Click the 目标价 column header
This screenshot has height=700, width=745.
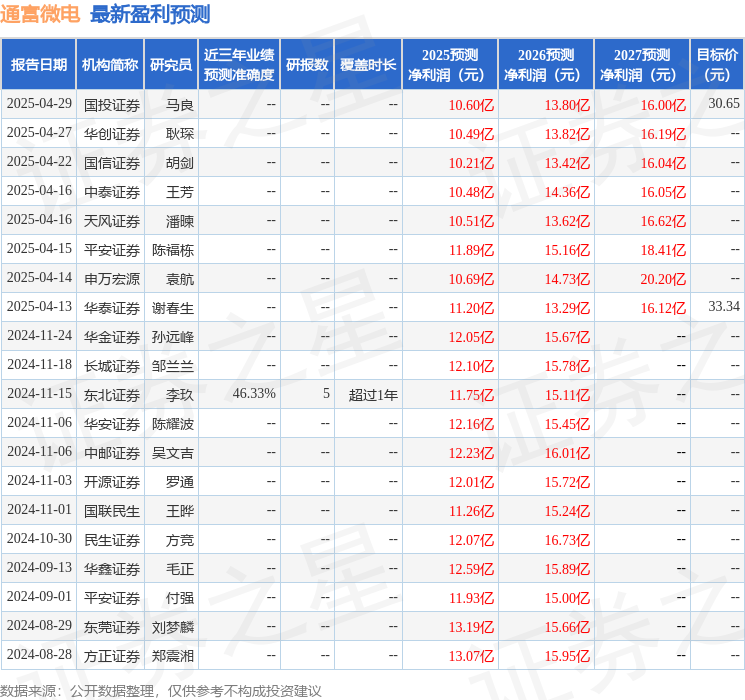coord(717,64)
